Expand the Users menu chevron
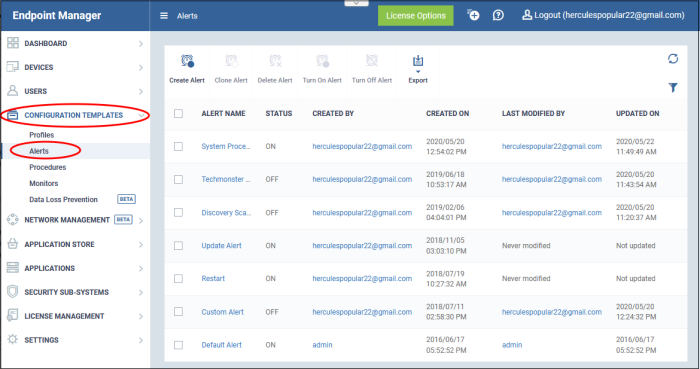 pyautogui.click(x=141, y=91)
